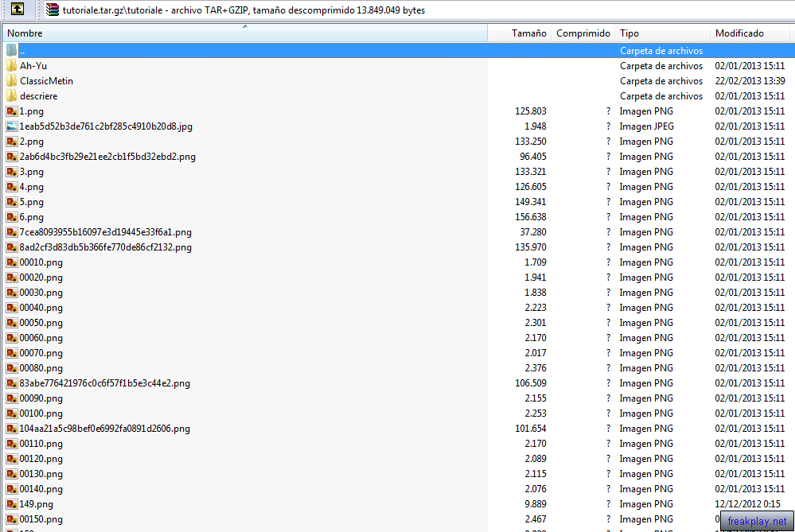Select the descriere folder icon
The image size is (795, 532).
pyautogui.click(x=12, y=96)
